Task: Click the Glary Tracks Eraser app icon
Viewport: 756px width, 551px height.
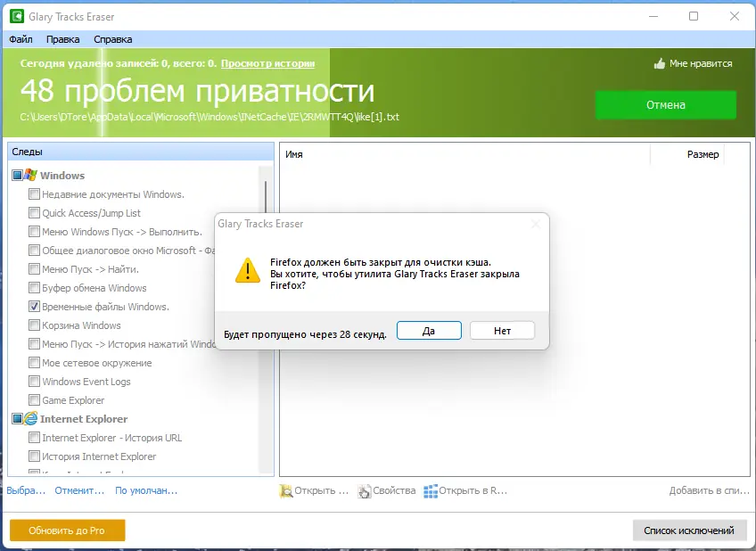Action: (17, 16)
